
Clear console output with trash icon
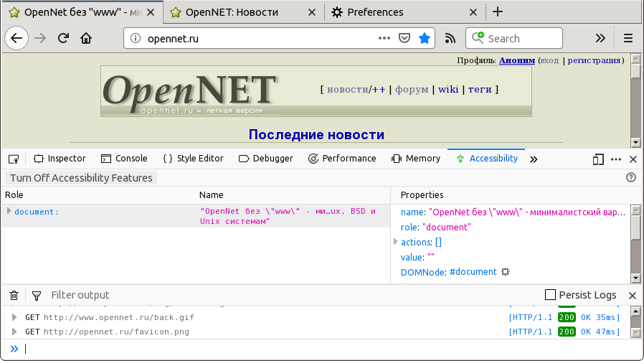click(14, 295)
